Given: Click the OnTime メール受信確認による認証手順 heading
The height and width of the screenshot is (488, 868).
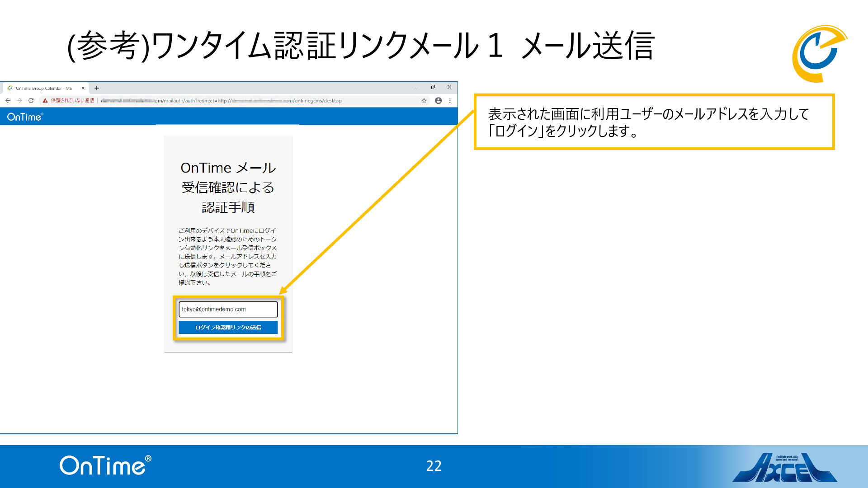Looking at the screenshot, I should (x=228, y=188).
